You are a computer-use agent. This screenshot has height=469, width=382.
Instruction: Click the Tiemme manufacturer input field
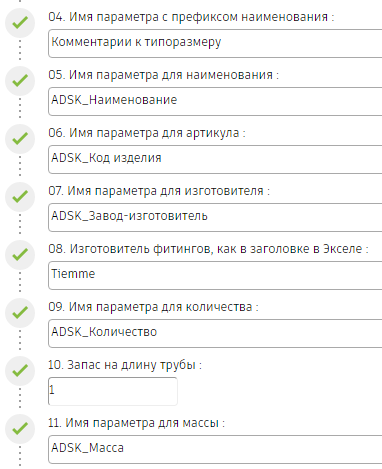(215, 275)
